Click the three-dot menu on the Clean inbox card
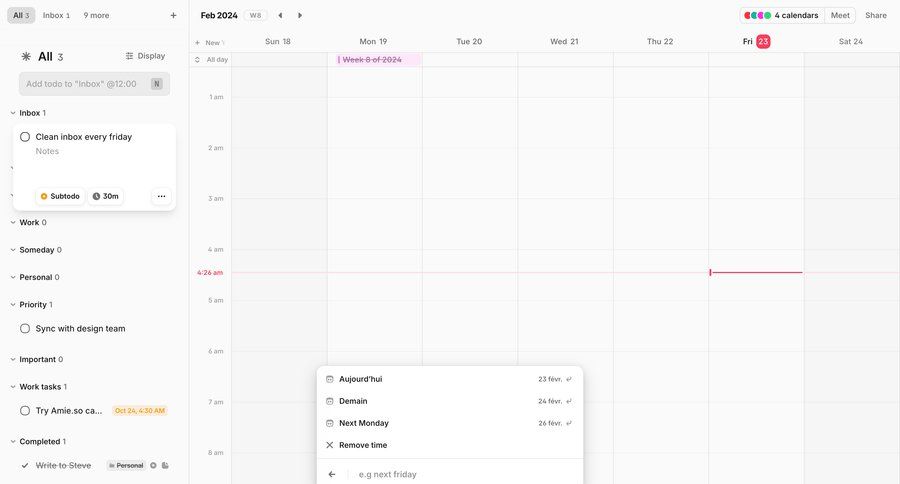The width and height of the screenshot is (900, 484). click(161, 196)
